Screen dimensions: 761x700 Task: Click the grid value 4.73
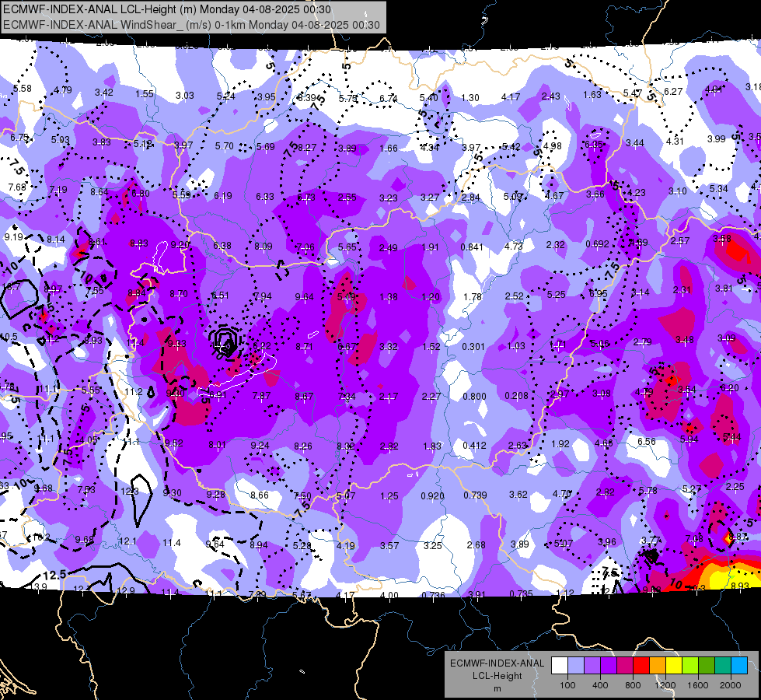click(514, 246)
